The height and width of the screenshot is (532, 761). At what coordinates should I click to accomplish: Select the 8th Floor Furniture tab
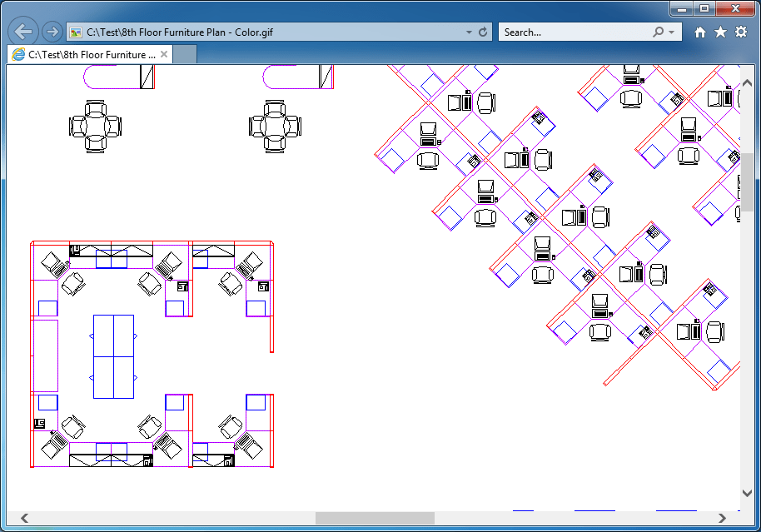click(91, 54)
